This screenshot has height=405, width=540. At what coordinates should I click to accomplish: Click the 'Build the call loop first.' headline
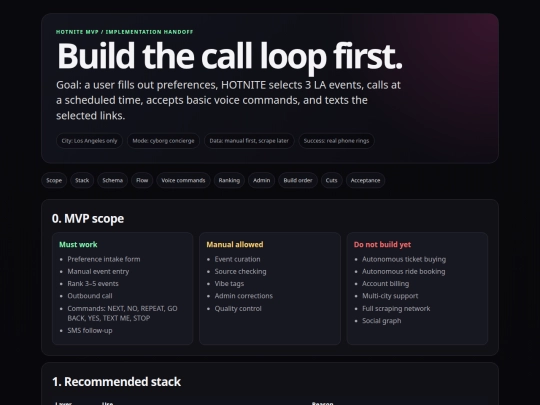[x=229, y=56]
